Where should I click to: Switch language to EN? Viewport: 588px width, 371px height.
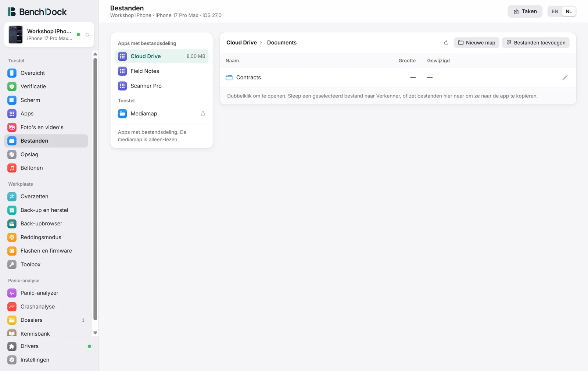(555, 11)
